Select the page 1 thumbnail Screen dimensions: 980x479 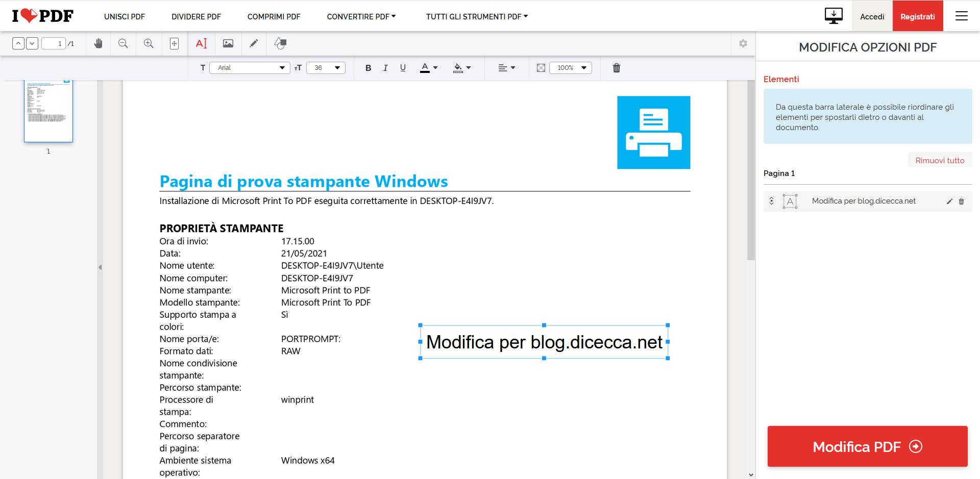pos(48,111)
